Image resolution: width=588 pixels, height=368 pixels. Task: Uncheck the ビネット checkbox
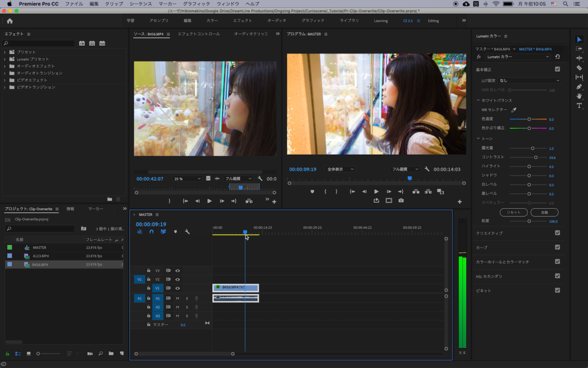pos(557,290)
